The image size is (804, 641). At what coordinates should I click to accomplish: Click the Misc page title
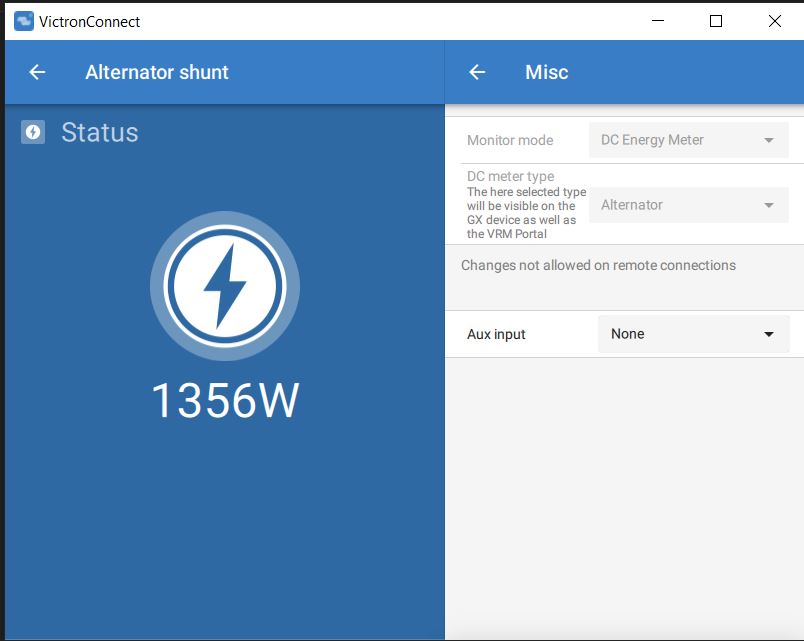547,72
